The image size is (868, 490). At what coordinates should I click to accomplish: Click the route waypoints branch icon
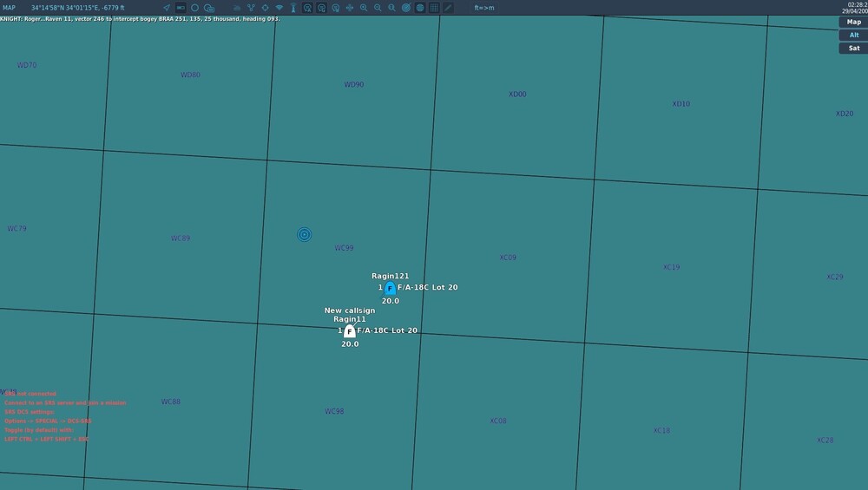point(252,8)
